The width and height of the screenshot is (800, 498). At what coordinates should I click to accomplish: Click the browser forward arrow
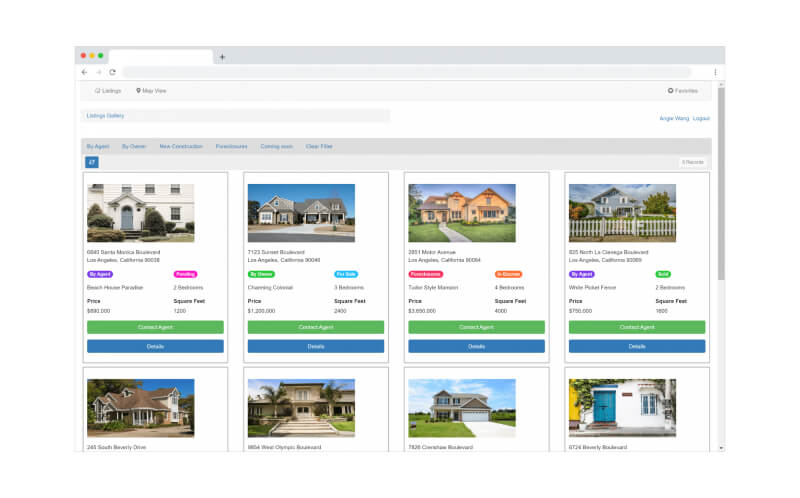point(98,72)
